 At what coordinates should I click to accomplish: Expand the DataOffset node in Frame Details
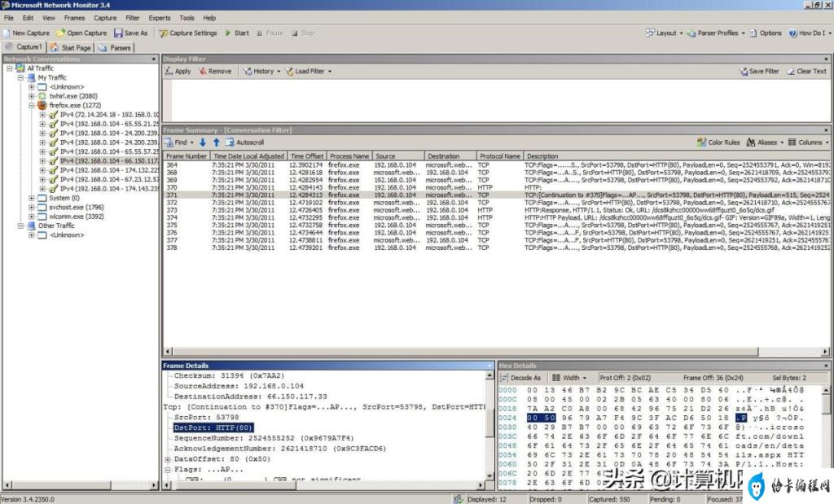coord(168,459)
